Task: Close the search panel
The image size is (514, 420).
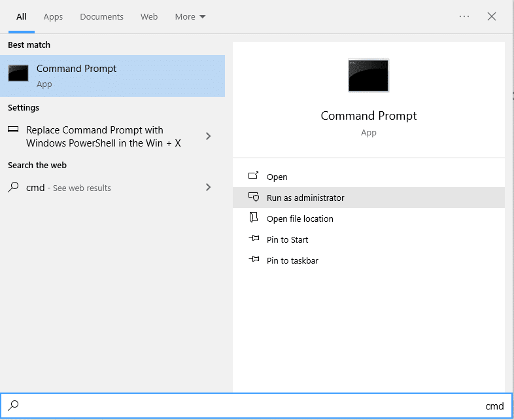Action: pyautogui.click(x=492, y=16)
